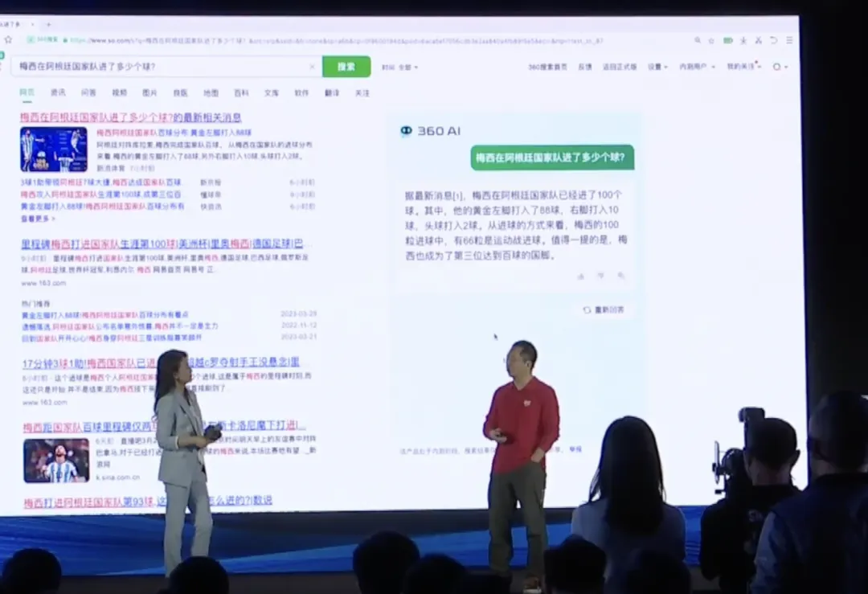868x594 pixels.
Task: Click the green extension icon in browser toolbar
Action: (x=728, y=40)
